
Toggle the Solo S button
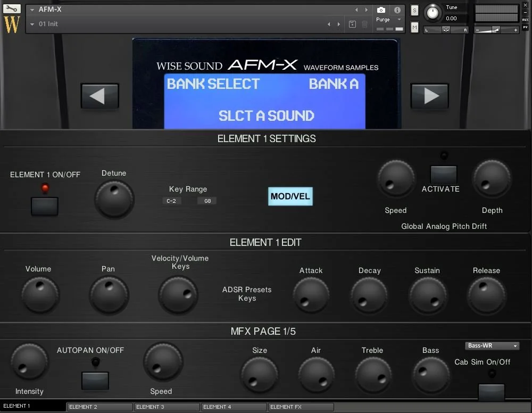pyautogui.click(x=414, y=10)
